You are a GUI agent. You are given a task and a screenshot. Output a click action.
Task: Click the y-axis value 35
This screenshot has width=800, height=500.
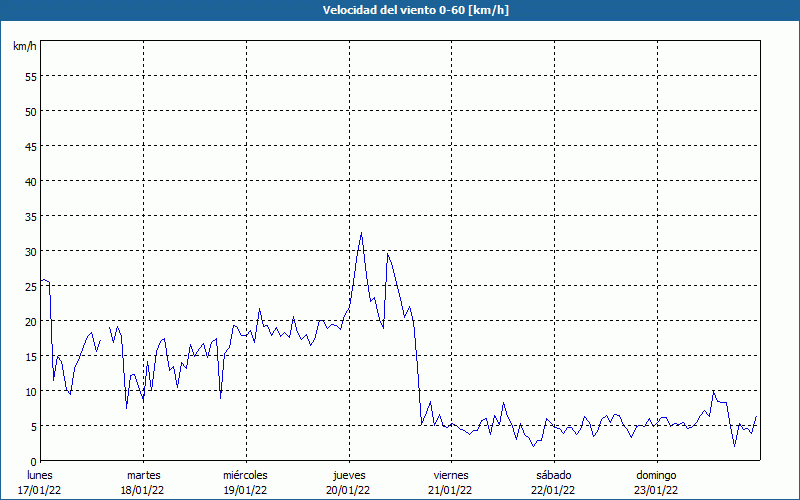click(31, 216)
